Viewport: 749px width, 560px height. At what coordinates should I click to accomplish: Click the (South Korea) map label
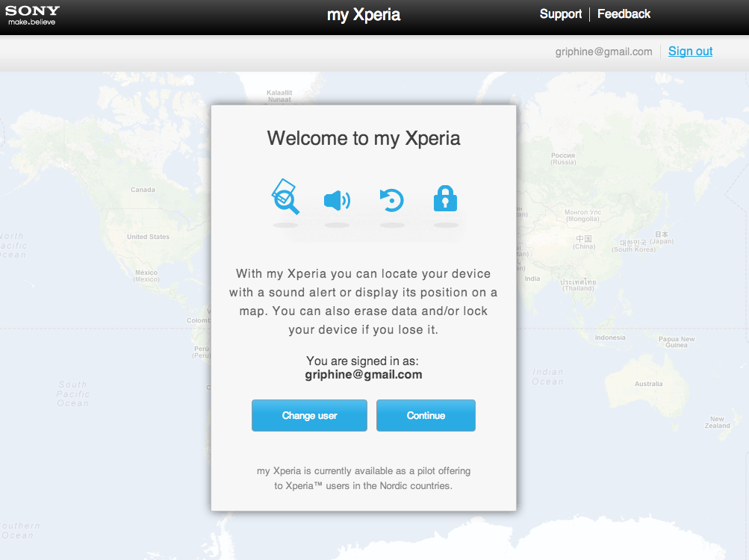point(634,246)
